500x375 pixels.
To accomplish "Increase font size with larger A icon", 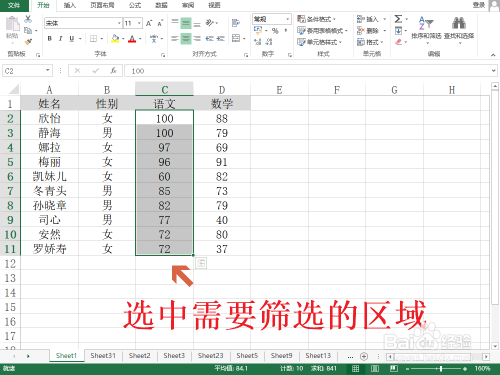I will (149, 23).
